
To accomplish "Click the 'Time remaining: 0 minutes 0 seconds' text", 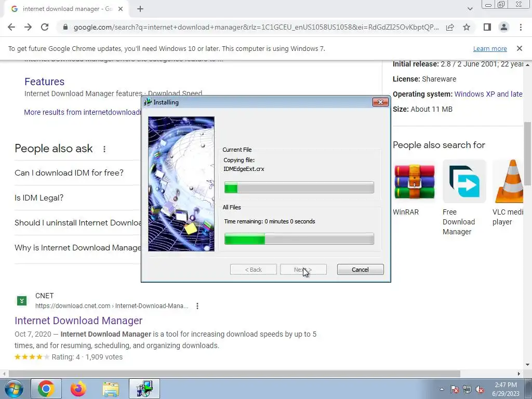I will coord(270,221).
